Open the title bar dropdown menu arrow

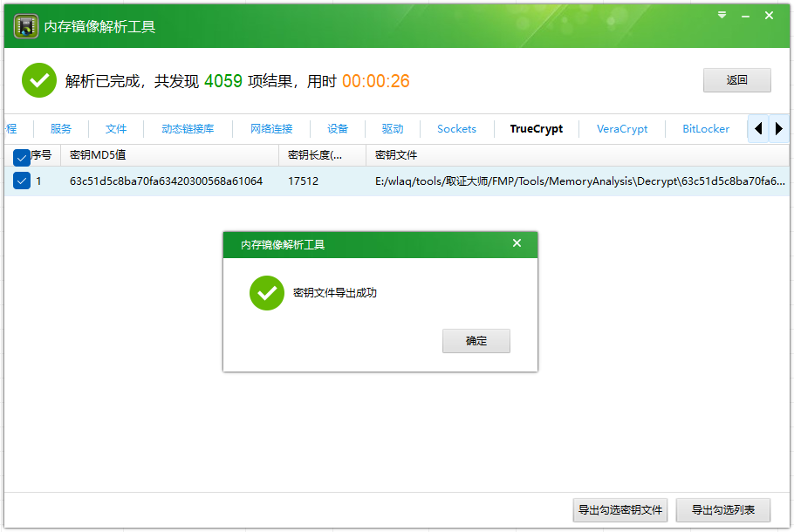click(722, 15)
